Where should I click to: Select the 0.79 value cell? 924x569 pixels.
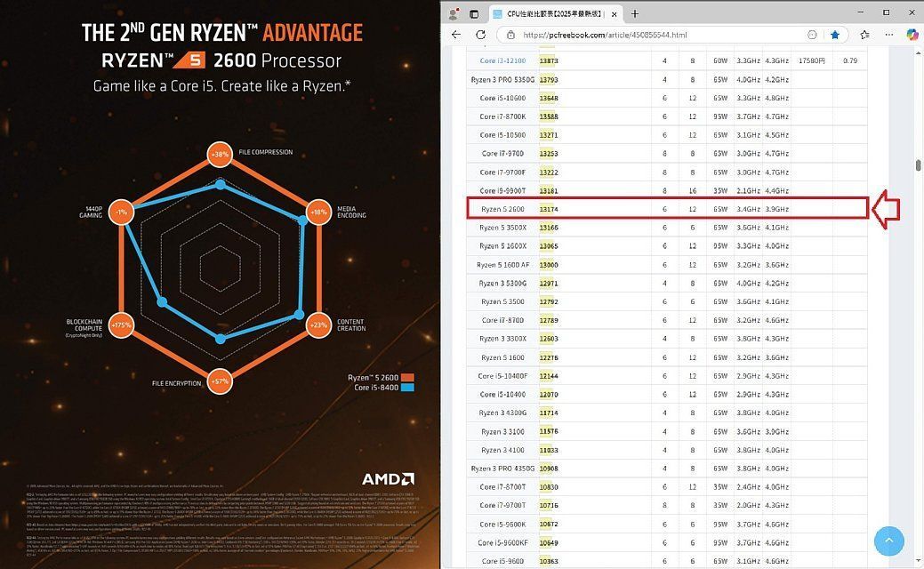point(850,60)
